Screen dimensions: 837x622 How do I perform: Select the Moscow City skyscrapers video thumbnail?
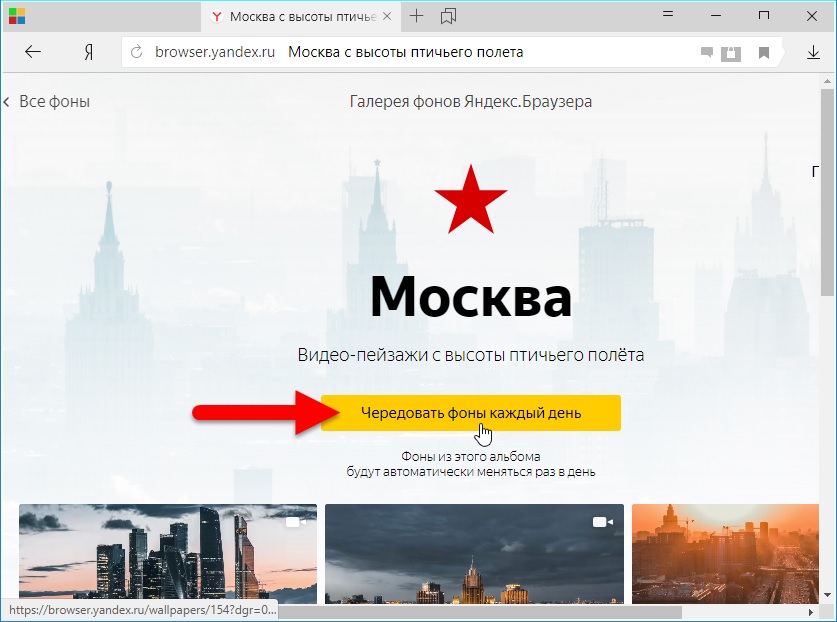(x=168, y=554)
